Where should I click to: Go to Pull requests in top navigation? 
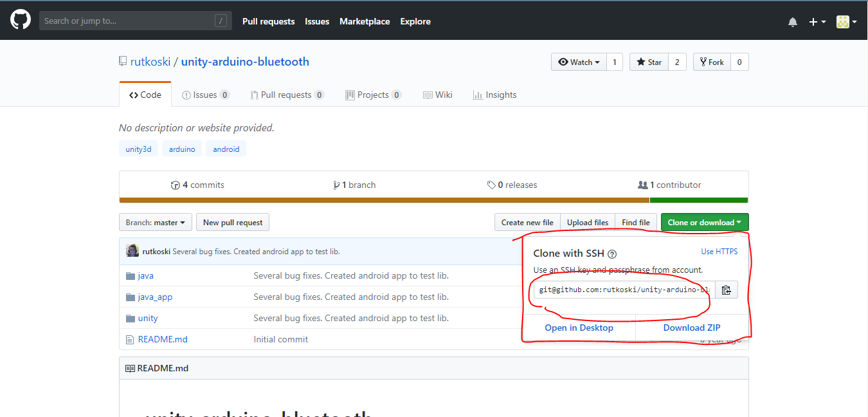coord(268,21)
